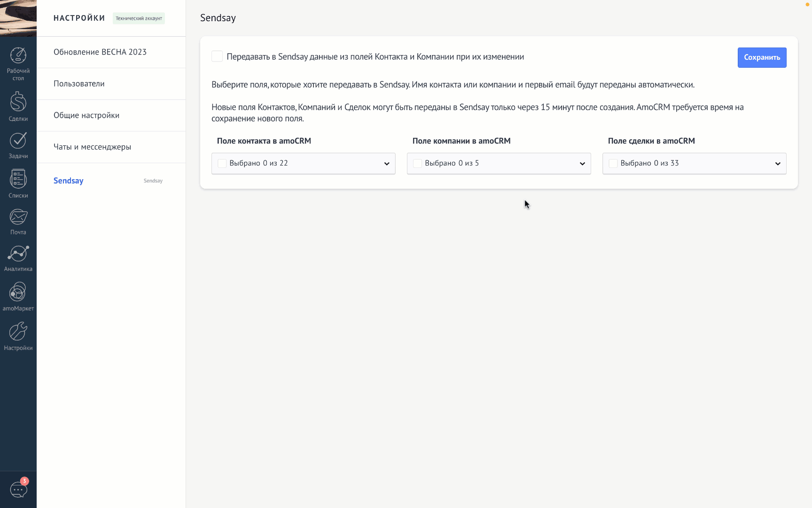Check the select-all box in contact fields
Image resolution: width=812 pixels, height=508 pixels.
click(222, 163)
